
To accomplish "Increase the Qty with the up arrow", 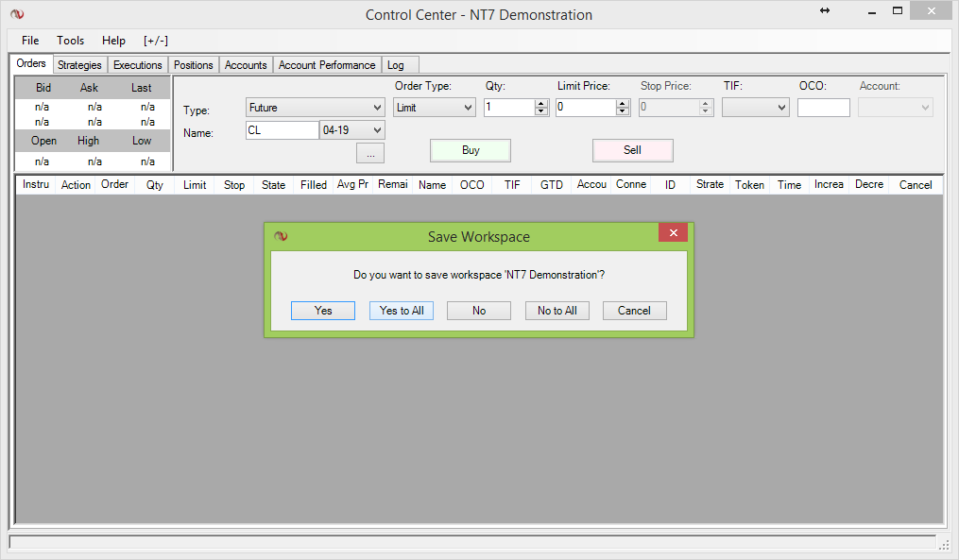I will pyautogui.click(x=541, y=103).
